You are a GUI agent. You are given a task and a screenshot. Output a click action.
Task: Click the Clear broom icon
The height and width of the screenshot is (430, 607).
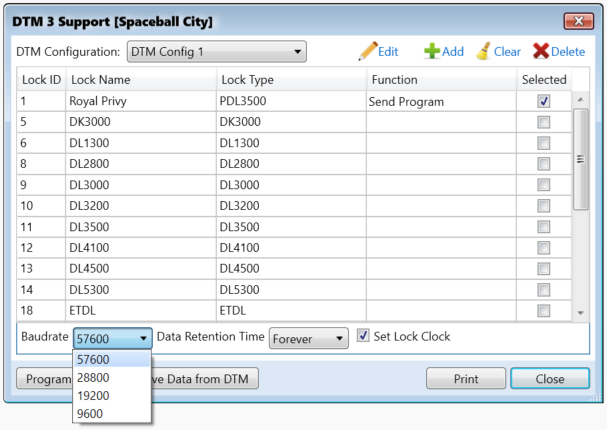[484, 51]
